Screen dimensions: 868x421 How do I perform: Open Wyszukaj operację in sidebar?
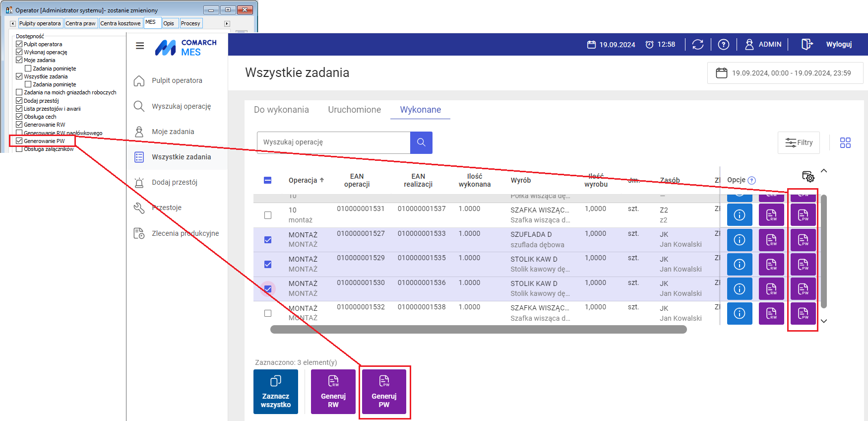click(x=177, y=106)
